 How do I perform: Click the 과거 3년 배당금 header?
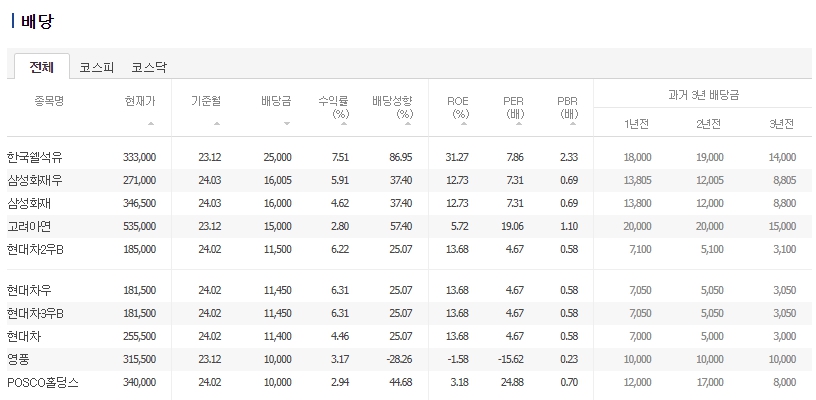tap(704, 95)
